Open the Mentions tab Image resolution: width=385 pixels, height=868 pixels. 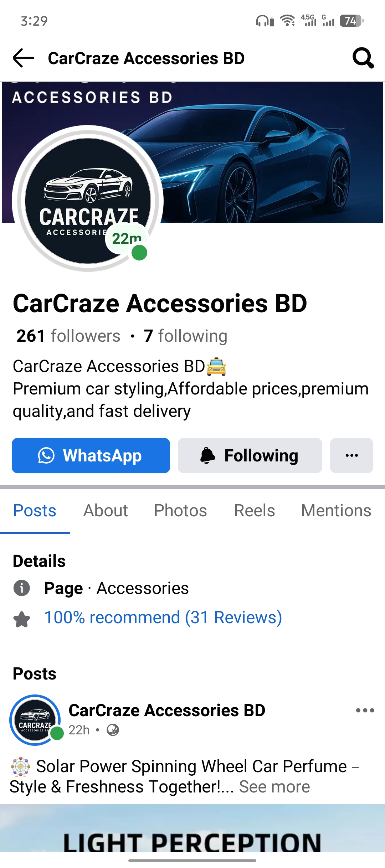[336, 510]
